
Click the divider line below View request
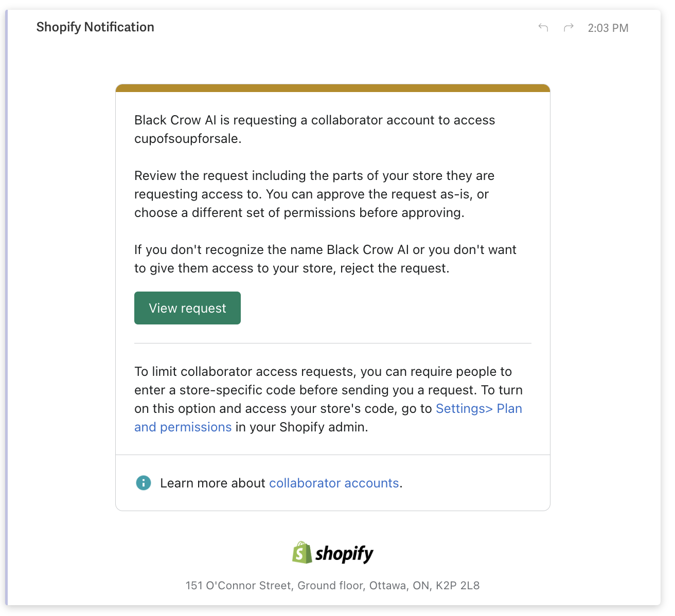pos(333,343)
